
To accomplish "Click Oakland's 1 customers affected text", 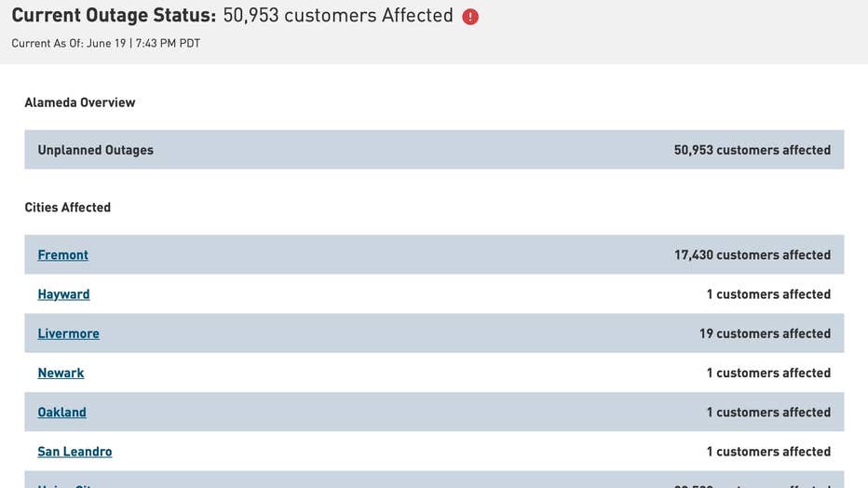I will pos(768,413).
